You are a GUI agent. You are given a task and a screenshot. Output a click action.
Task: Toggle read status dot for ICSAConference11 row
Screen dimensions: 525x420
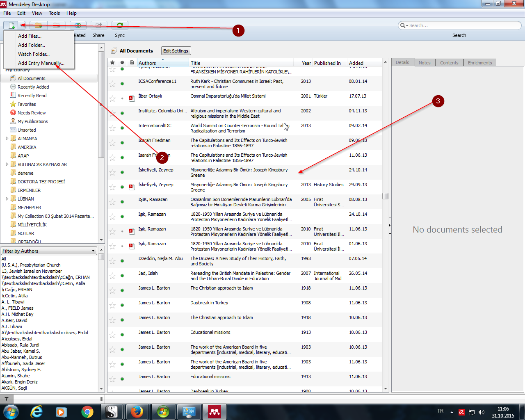(x=122, y=84)
